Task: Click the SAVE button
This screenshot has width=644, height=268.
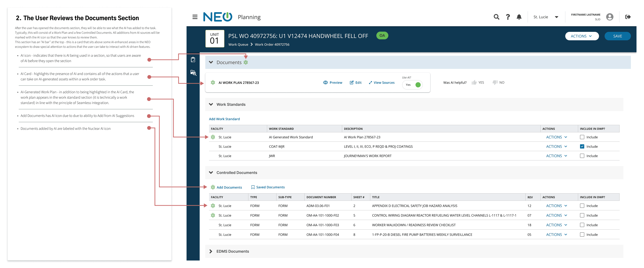Action: (617, 36)
